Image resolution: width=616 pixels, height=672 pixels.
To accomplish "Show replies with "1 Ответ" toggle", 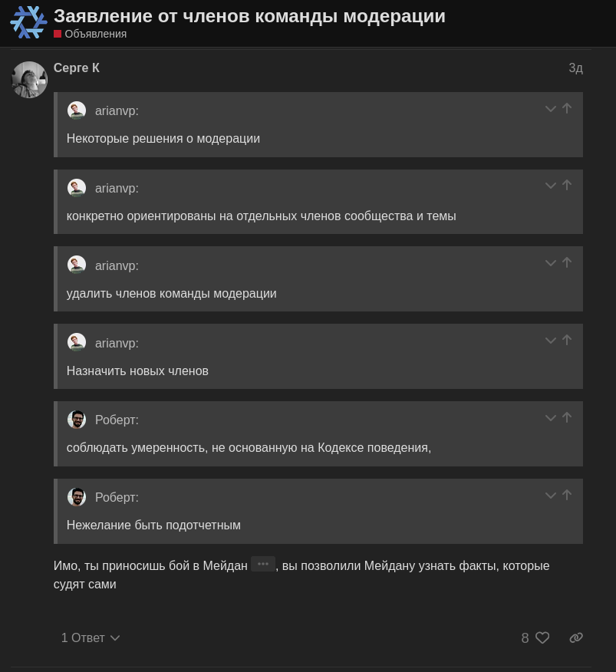I will (91, 638).
